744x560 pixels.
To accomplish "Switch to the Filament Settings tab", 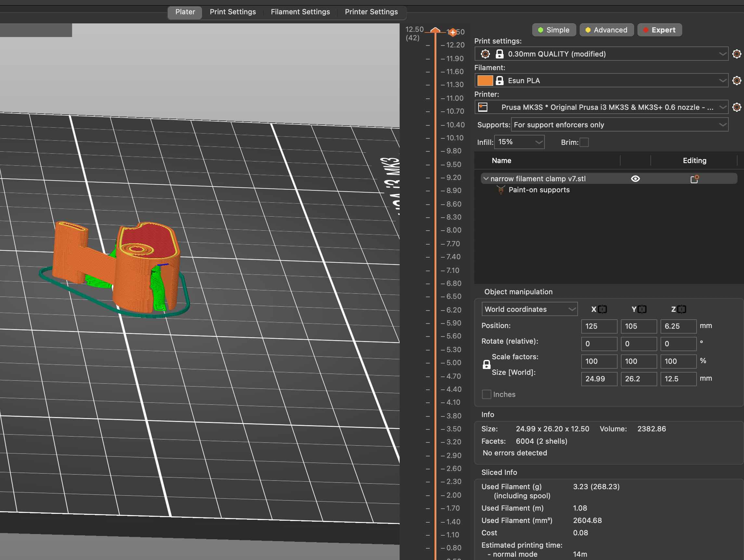I will (300, 12).
